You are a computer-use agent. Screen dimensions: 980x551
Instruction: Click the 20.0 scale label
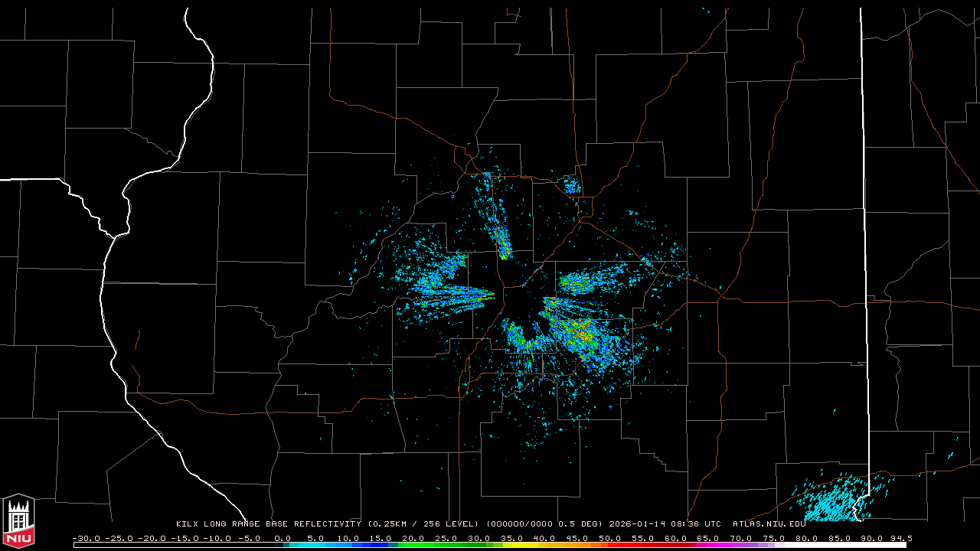pos(413,538)
